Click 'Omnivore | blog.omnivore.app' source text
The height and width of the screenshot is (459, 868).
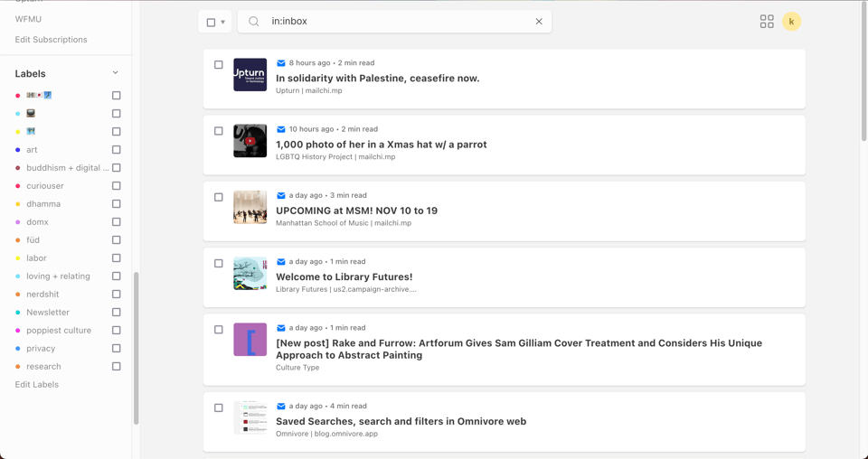(x=326, y=434)
